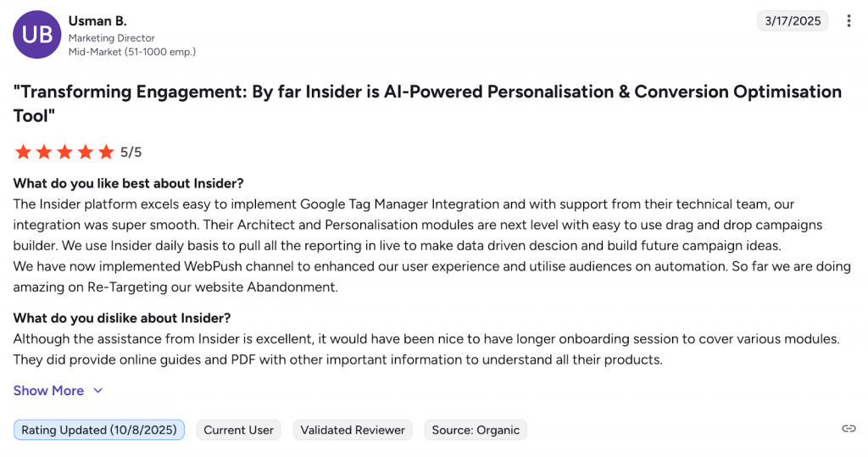Click the 3/17/2025 date badge
Screen dimensions: 868x457
[793, 21]
